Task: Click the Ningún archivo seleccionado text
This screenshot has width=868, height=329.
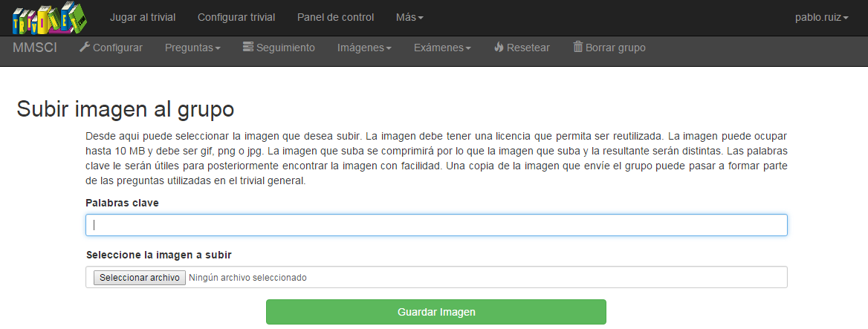Action: (247, 278)
